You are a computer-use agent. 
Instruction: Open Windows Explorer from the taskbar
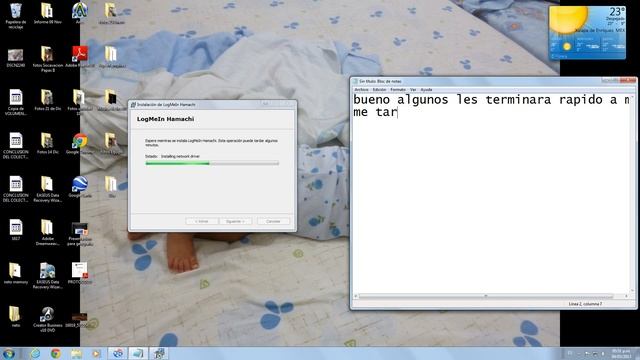click(76, 353)
